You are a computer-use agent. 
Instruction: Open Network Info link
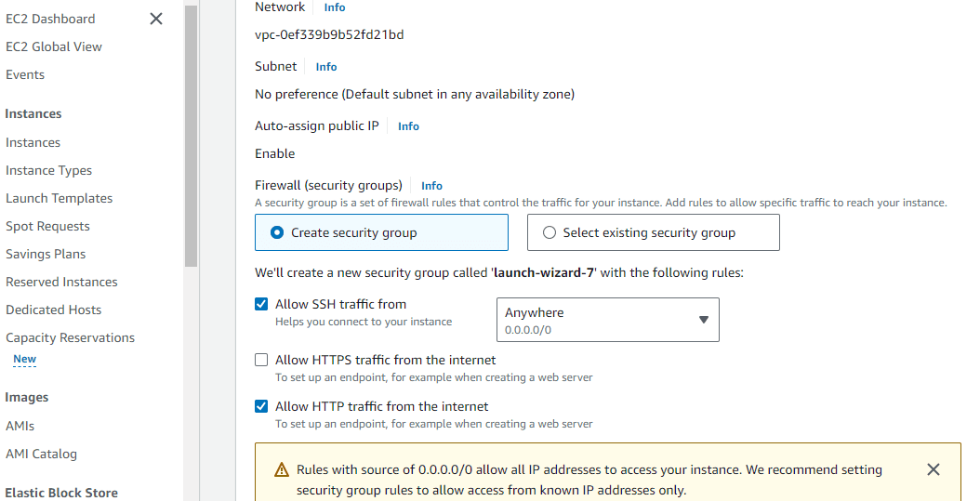(x=335, y=7)
